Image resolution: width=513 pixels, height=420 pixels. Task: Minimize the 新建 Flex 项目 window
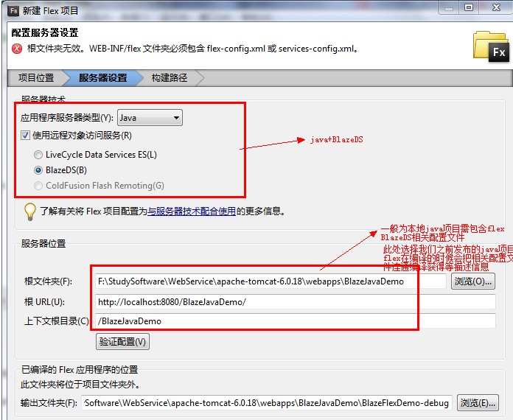[449, 7]
